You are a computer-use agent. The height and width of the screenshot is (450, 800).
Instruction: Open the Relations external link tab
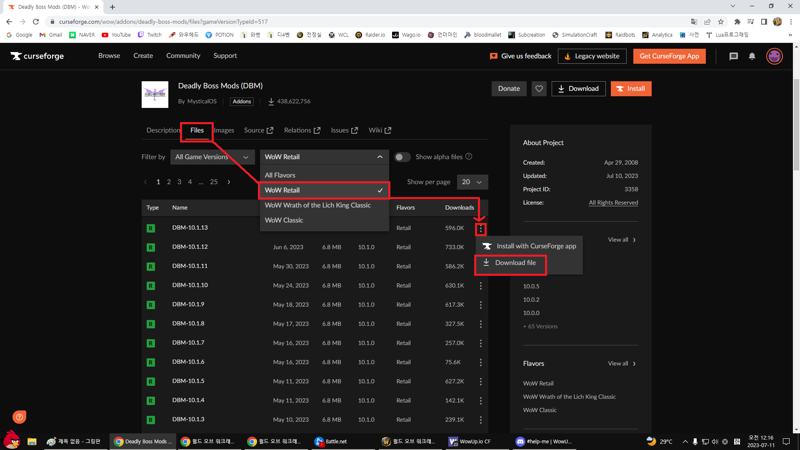[x=302, y=131]
